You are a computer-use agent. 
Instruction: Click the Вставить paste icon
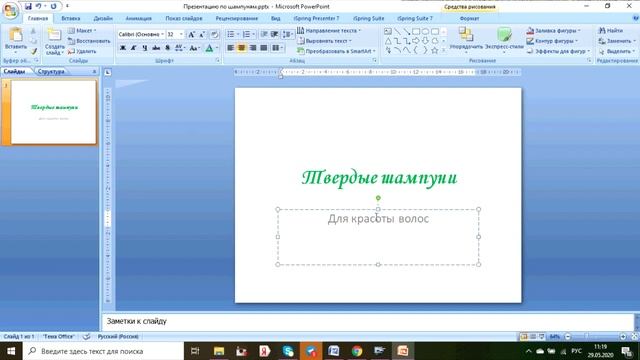pyautogui.click(x=16, y=35)
